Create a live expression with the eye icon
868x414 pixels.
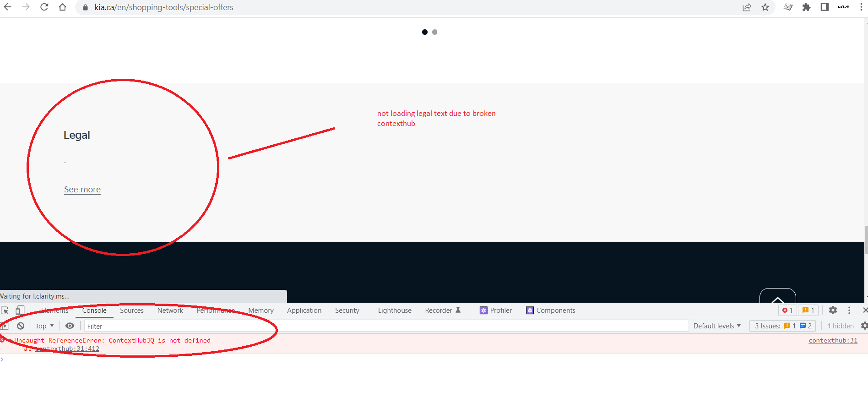pos(70,326)
